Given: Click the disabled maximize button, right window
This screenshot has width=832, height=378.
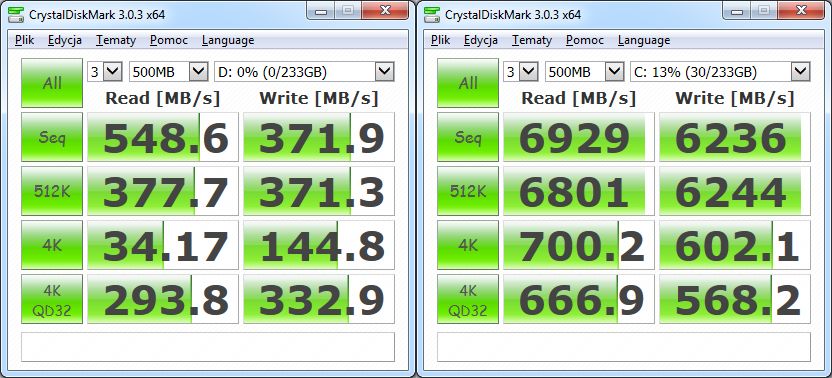Looking at the screenshot, I should click(764, 10).
